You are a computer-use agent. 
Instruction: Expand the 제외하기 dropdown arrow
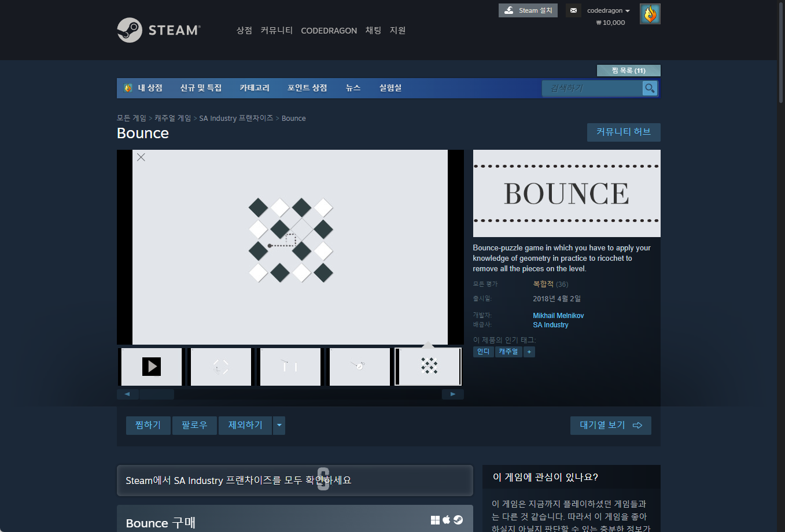pyautogui.click(x=279, y=426)
